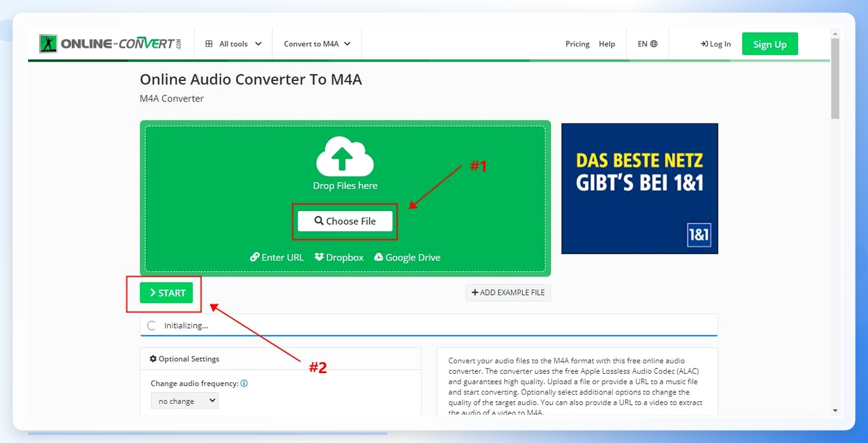Image resolution: width=868 pixels, height=443 pixels.
Task: Click ADD EXAMPLE FILE button
Action: tap(508, 293)
